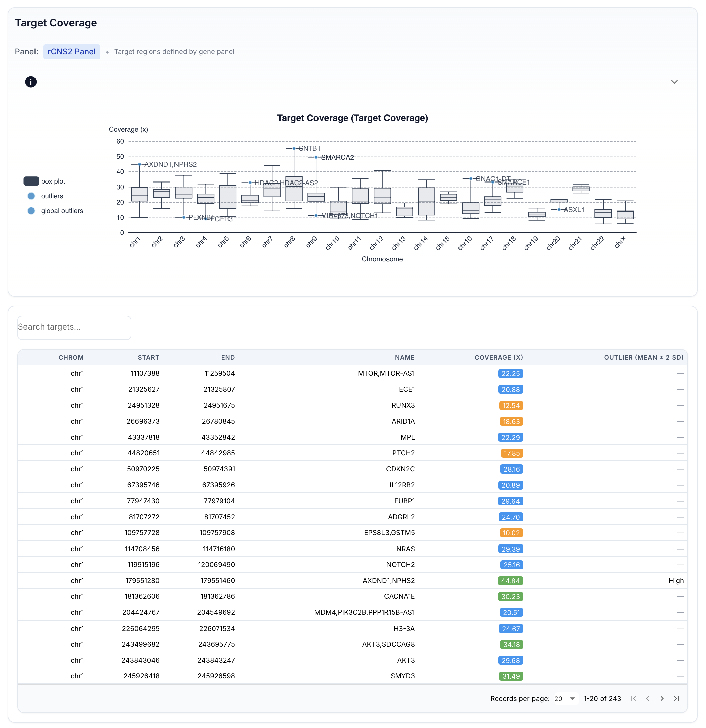
Task: Go to the first page of records
Action: click(633, 698)
